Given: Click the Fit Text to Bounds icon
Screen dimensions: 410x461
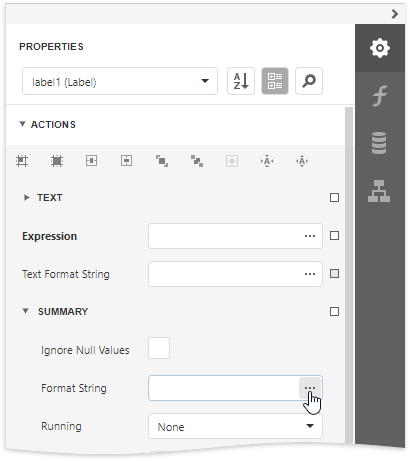Looking at the screenshot, I should pyautogui.click(x=267, y=161).
